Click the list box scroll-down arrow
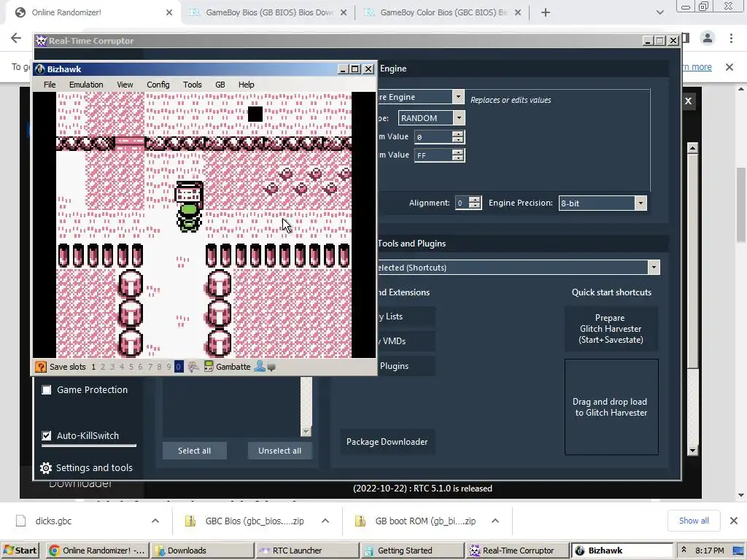Screen dimensions: 747x560 coord(306,432)
